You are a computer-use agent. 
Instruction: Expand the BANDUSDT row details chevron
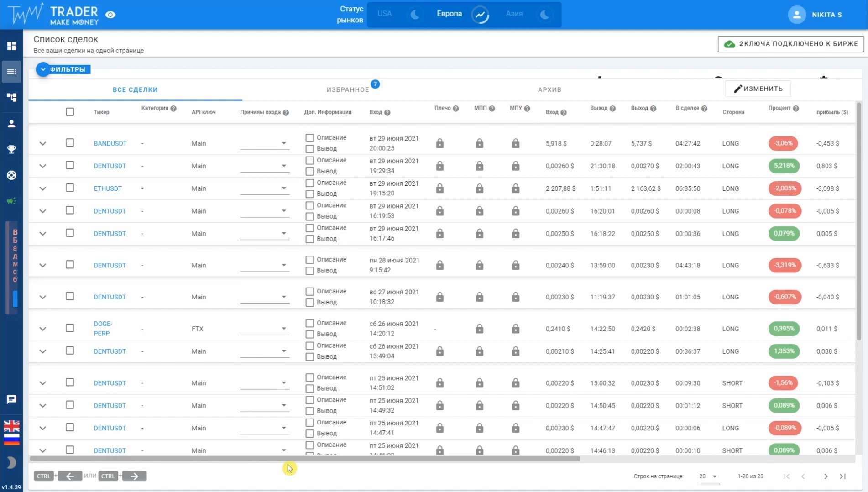[42, 143]
